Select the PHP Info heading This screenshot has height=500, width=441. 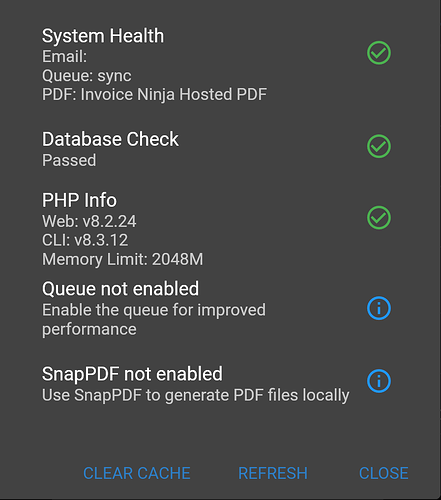[x=79, y=200]
